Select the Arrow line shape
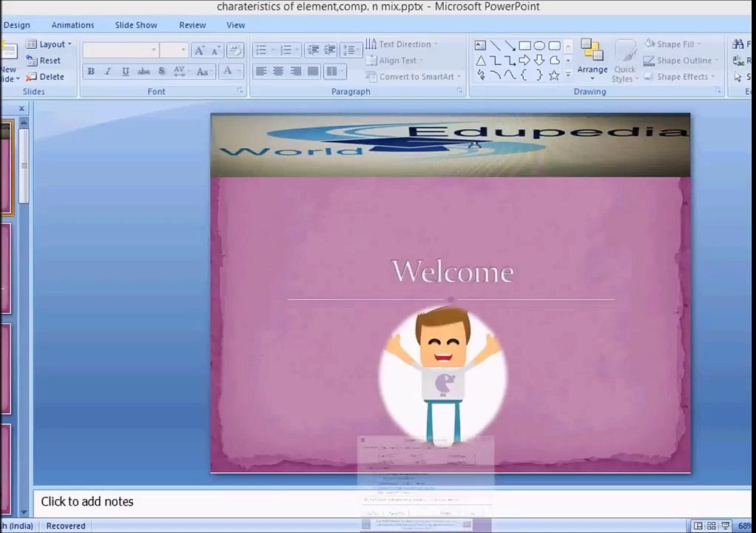The image size is (756, 533). coord(510,46)
